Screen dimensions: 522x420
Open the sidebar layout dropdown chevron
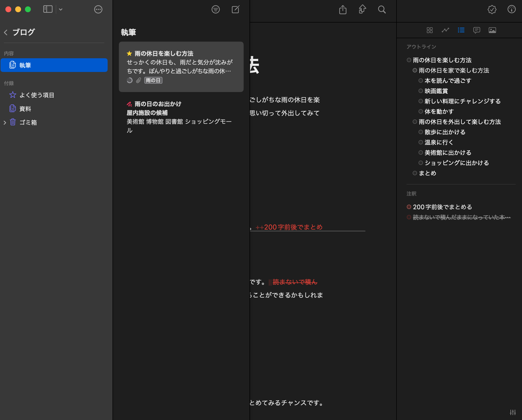pos(61,10)
